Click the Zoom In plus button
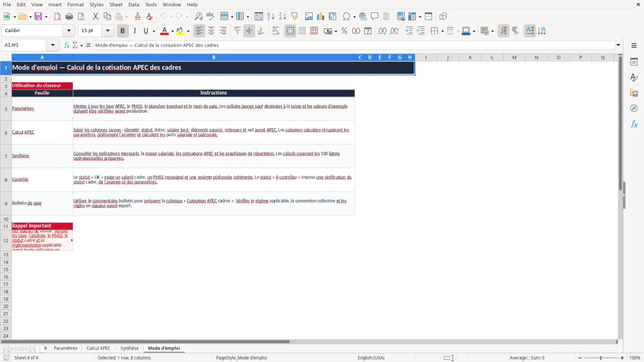Image resolution: width=644 pixels, height=362 pixels. pos(623,358)
